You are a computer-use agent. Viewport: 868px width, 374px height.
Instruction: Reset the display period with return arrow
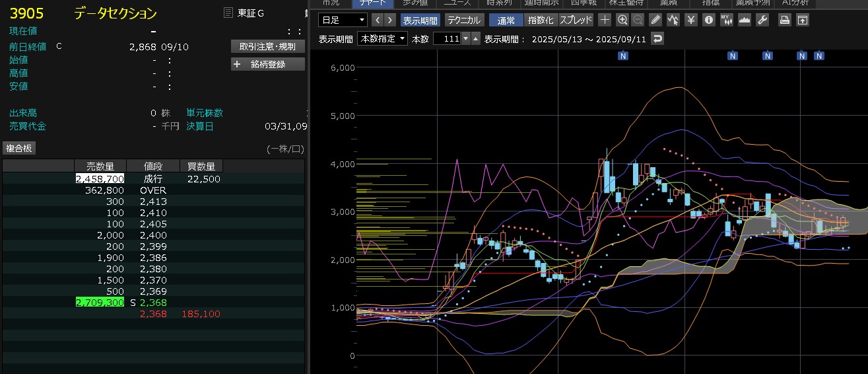[x=657, y=39]
